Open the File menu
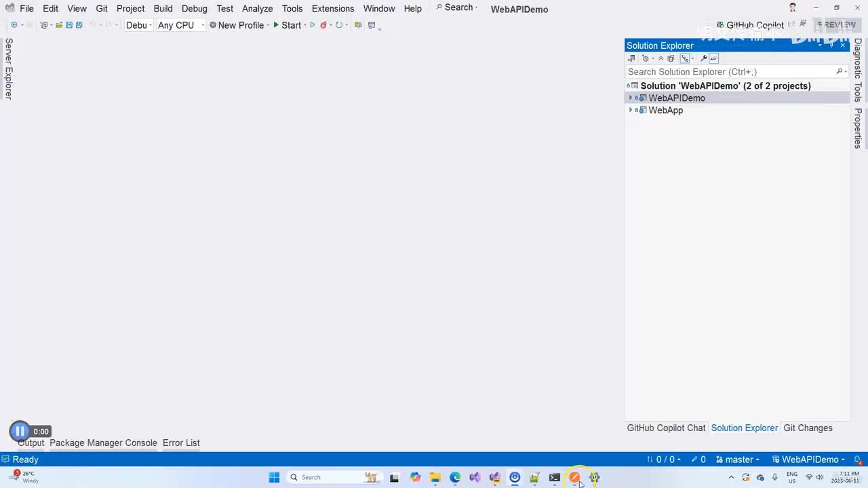The height and width of the screenshot is (488, 868). (26, 9)
